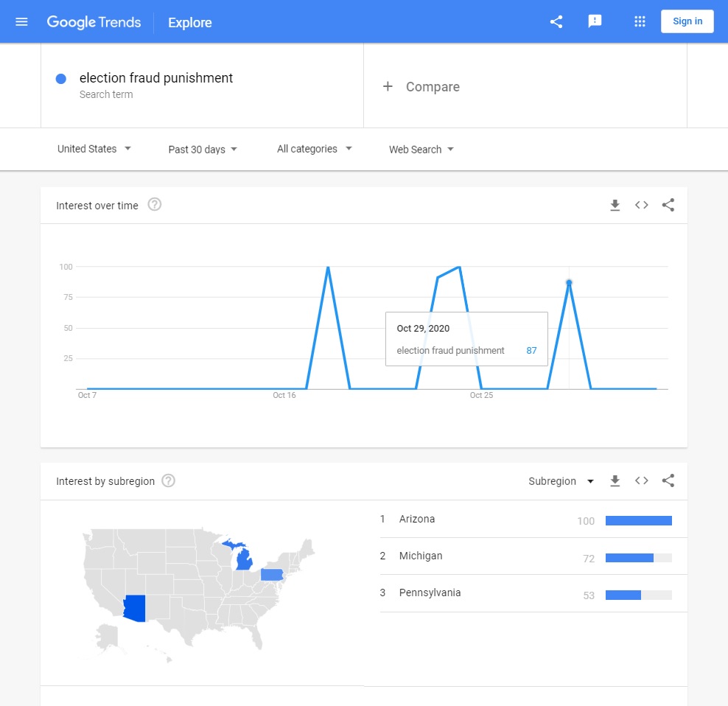Click the Michigan score 72

(x=589, y=559)
